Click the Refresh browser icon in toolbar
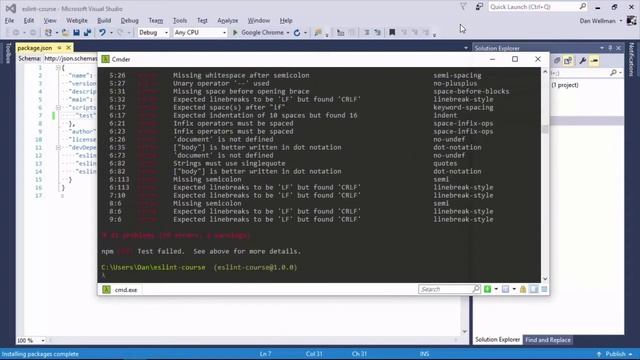The height and width of the screenshot is (360, 640). point(297,33)
